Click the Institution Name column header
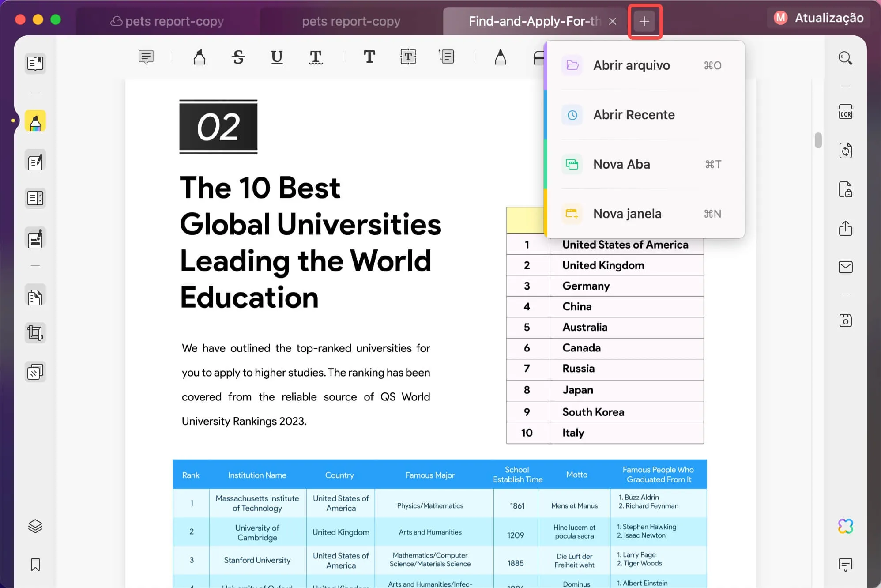Image resolution: width=881 pixels, height=588 pixels. click(257, 475)
